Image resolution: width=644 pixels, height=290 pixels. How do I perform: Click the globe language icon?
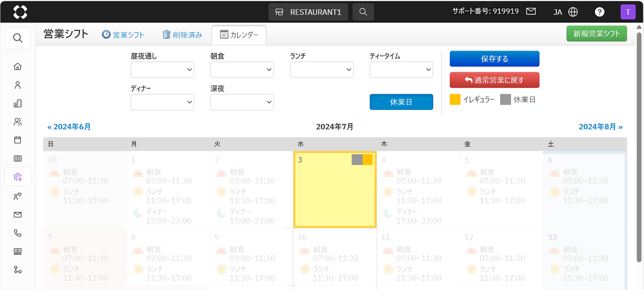[573, 12]
